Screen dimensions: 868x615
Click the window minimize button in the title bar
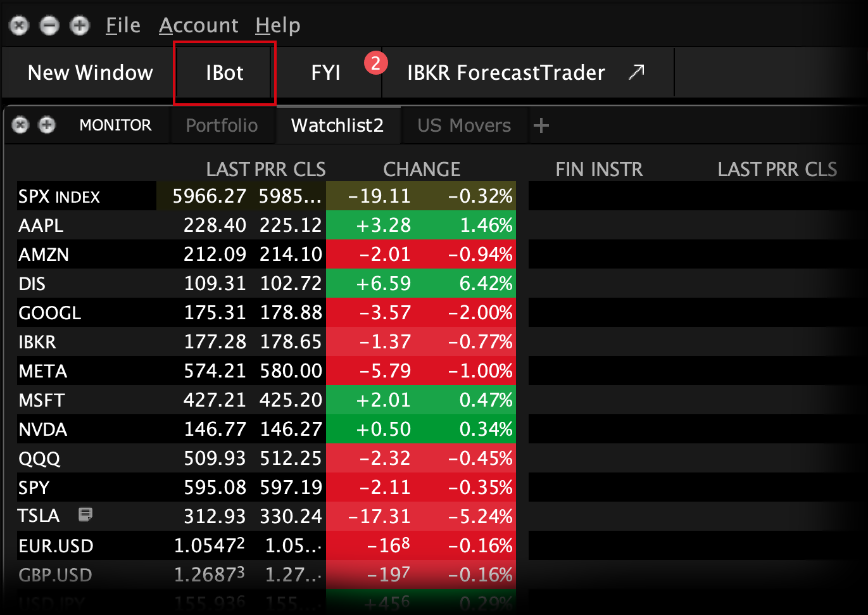(x=49, y=25)
